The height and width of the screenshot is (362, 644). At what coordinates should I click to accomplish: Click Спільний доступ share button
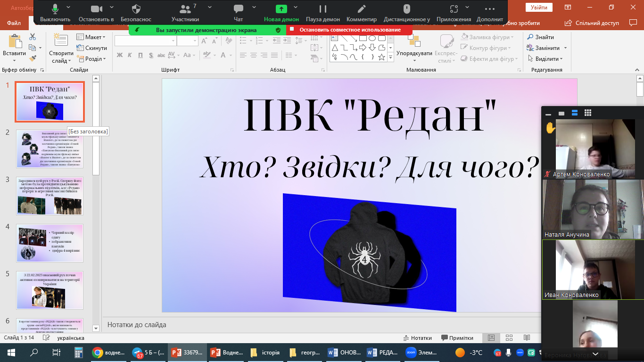593,23
